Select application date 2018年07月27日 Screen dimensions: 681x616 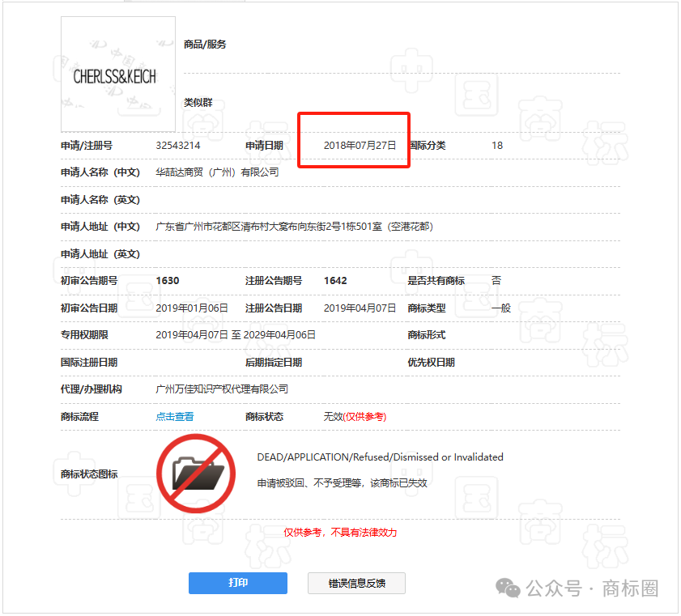(x=360, y=146)
